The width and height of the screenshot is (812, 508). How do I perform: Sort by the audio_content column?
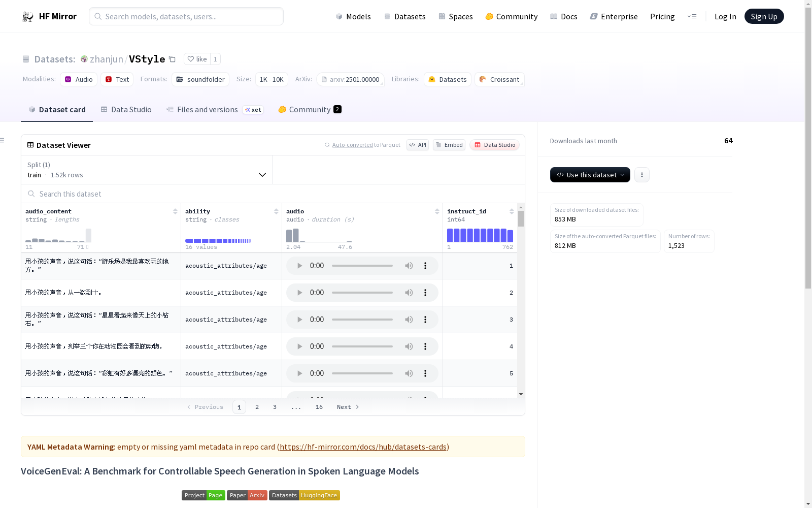tap(175, 211)
